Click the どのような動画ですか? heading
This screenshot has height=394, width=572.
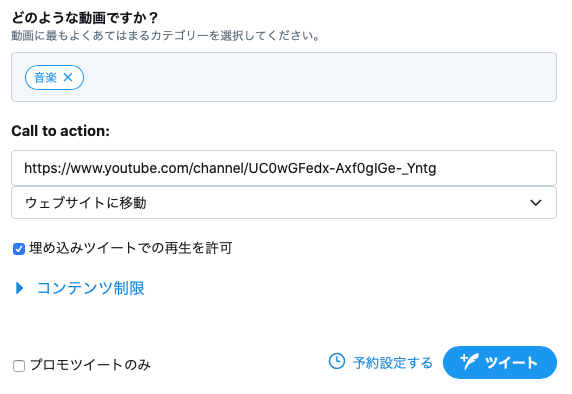85,18
